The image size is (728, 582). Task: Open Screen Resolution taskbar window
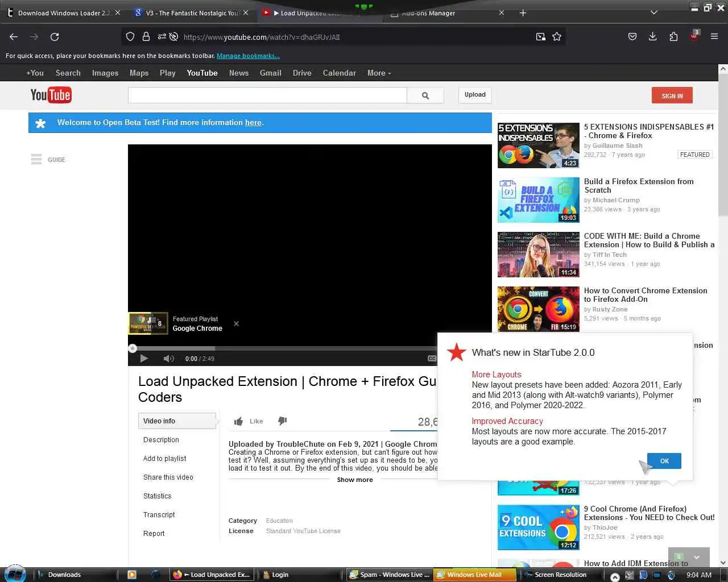(560, 575)
